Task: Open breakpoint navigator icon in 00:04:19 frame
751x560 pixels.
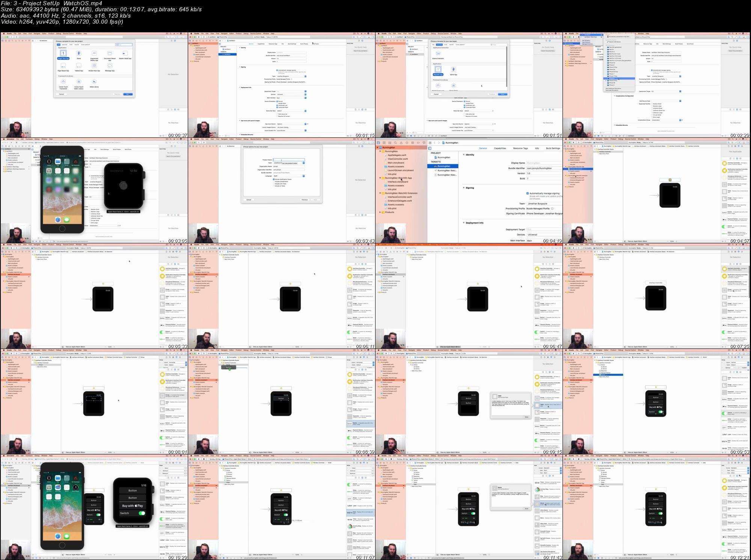Action: click(x=418, y=143)
